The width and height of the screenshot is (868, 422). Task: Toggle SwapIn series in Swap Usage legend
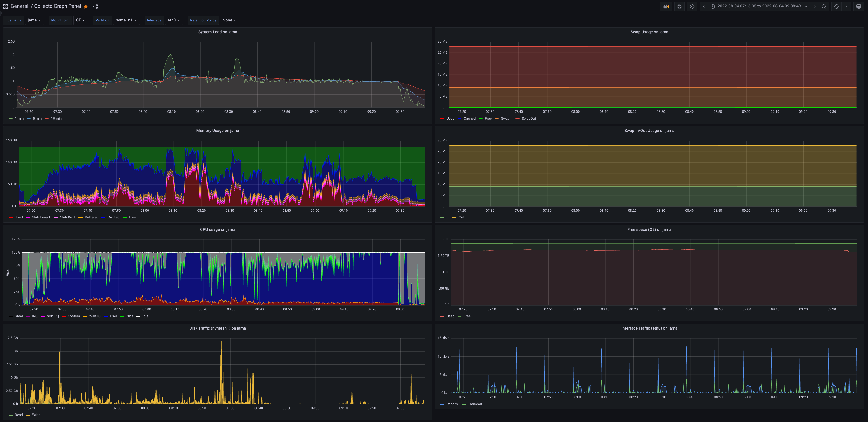[506, 119]
